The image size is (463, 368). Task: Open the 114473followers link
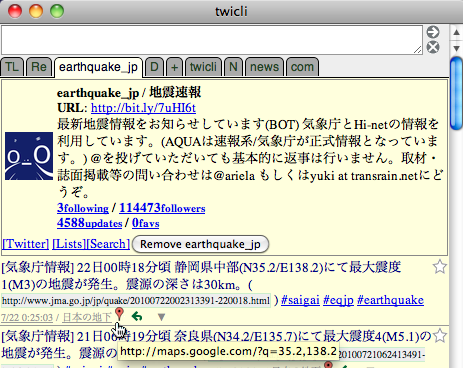click(x=162, y=208)
